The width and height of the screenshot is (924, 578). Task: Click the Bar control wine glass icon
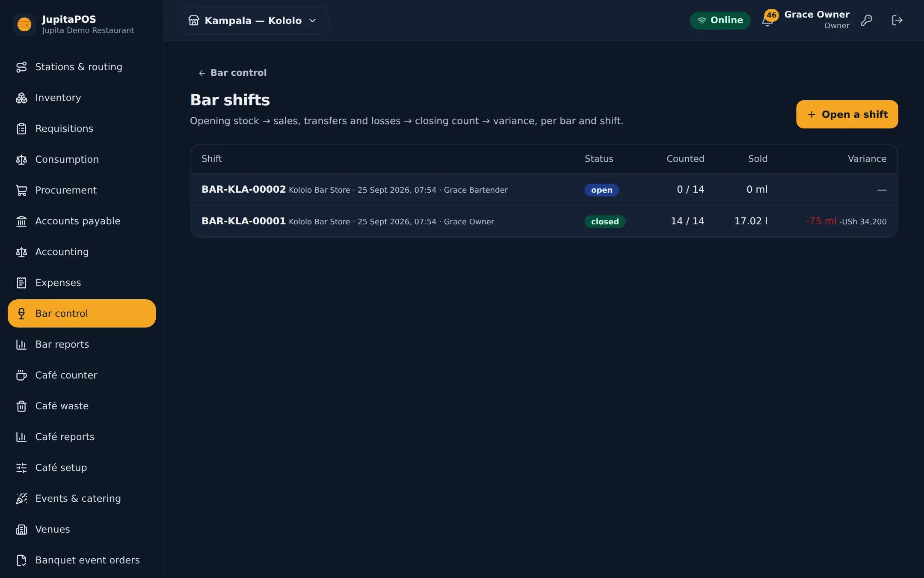pos(21,313)
